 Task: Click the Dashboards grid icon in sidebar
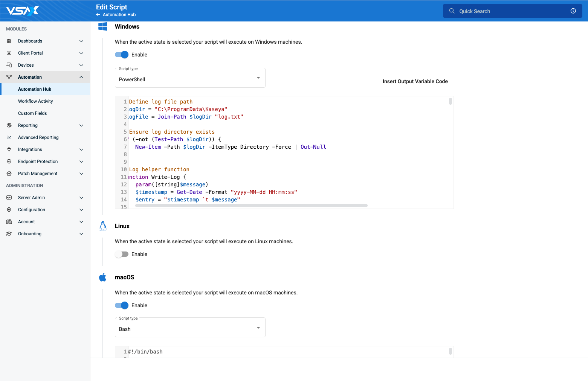(9, 41)
